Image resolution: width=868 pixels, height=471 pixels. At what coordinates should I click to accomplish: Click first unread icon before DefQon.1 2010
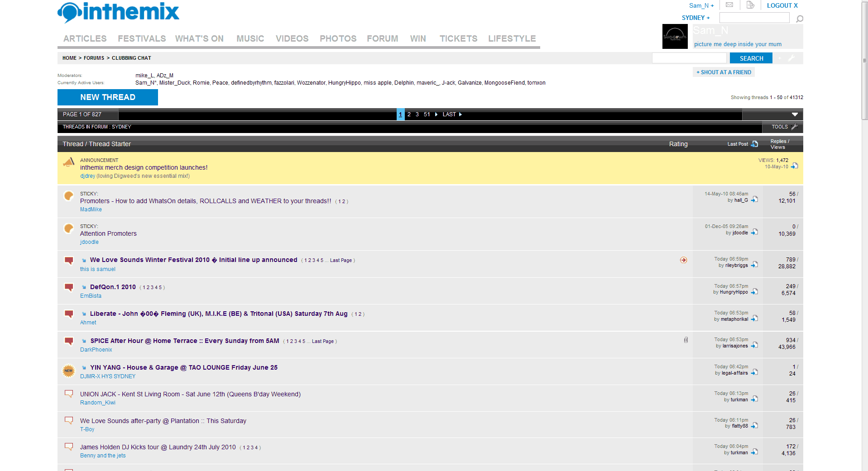pos(84,287)
